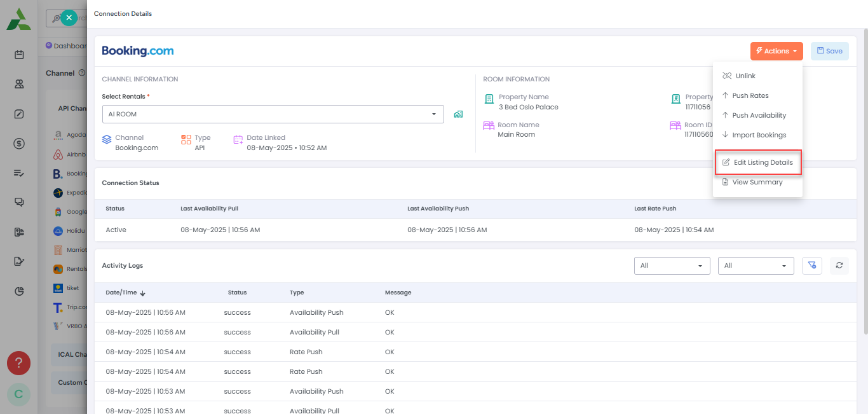This screenshot has width=868, height=414.
Task: Click the filter icon in Activity Logs
Action: (x=812, y=265)
